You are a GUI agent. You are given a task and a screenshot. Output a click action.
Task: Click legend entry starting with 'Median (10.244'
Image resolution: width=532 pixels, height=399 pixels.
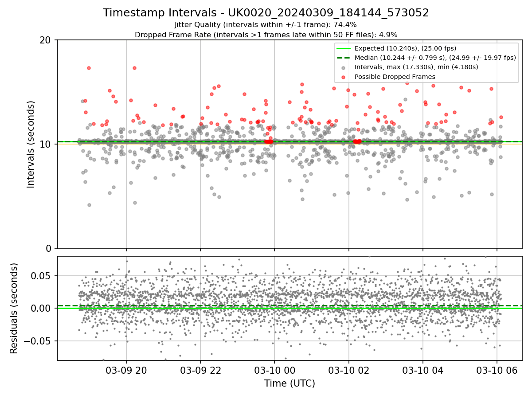point(435,58)
